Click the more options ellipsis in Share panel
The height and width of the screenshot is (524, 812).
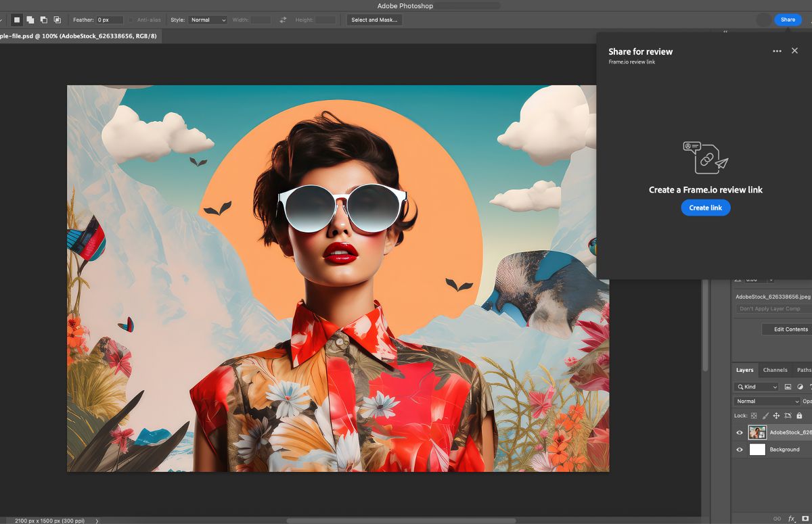point(777,50)
